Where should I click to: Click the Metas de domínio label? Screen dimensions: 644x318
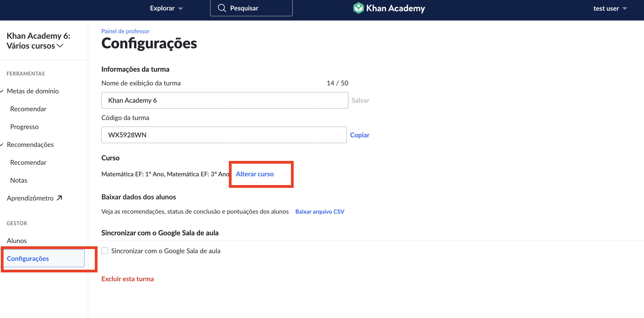coord(33,91)
